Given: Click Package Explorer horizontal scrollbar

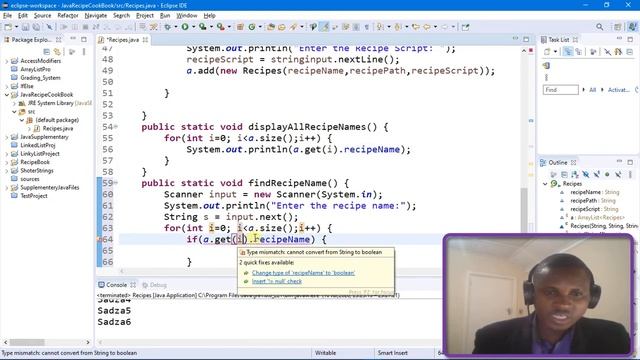Looking at the screenshot, I should (27, 342).
